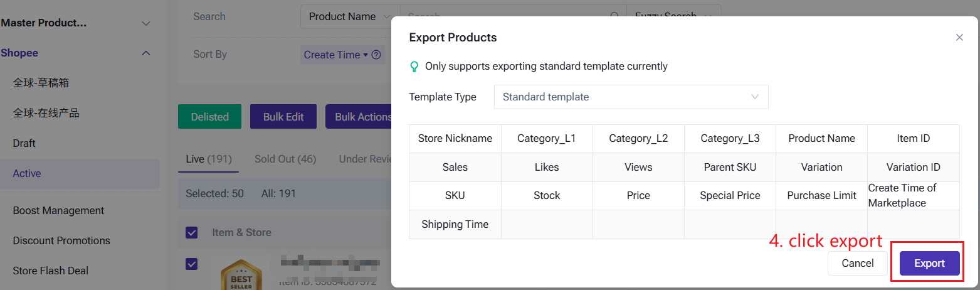Image resolution: width=980 pixels, height=290 pixels.
Task: Close the Export Products dialog with X
Action: click(959, 38)
